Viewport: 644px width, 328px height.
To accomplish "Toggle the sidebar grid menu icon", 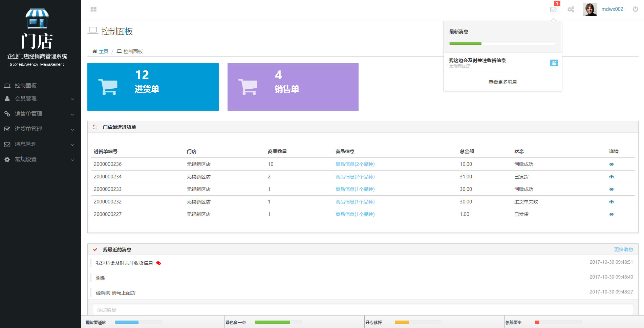I will pos(93,9).
